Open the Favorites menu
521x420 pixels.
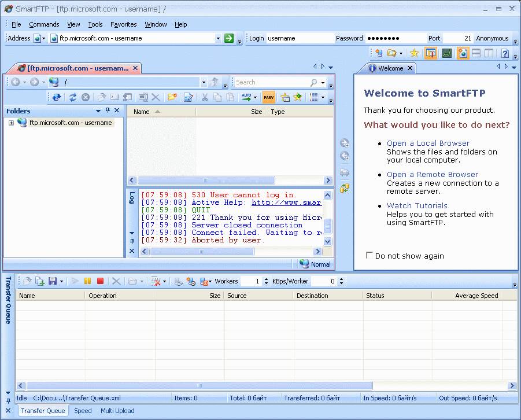pos(123,24)
